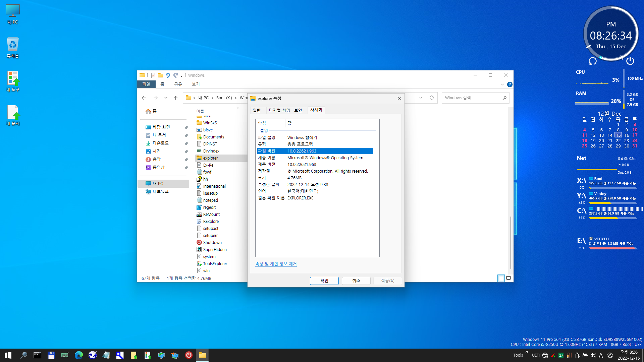Switch Explorer to details view icon
Screen dimensions: 644x362
(501, 278)
